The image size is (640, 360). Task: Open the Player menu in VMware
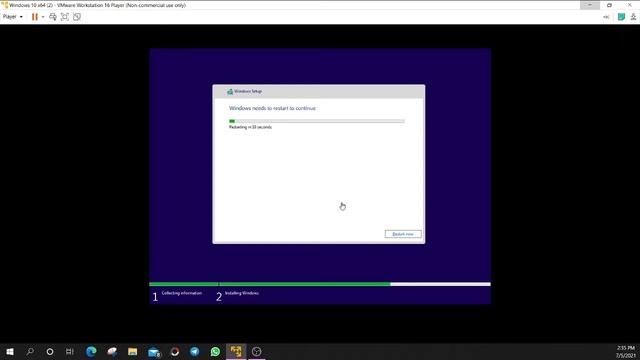(x=12, y=17)
